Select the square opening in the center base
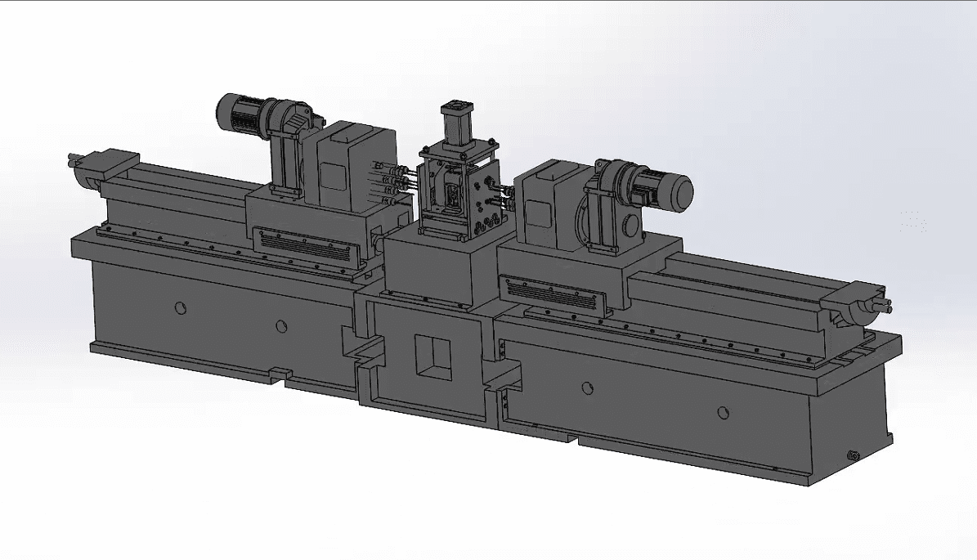 (432, 356)
